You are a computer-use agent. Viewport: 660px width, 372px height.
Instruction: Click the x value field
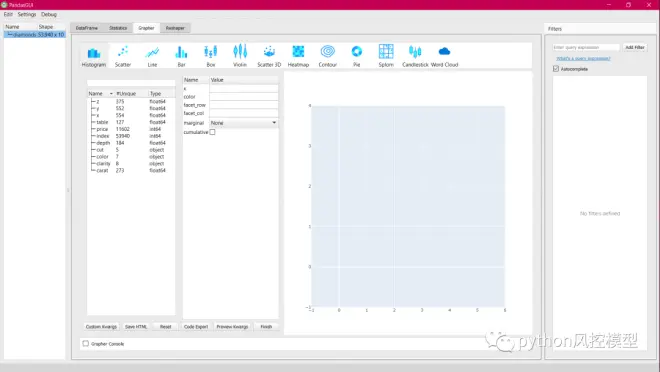point(244,89)
